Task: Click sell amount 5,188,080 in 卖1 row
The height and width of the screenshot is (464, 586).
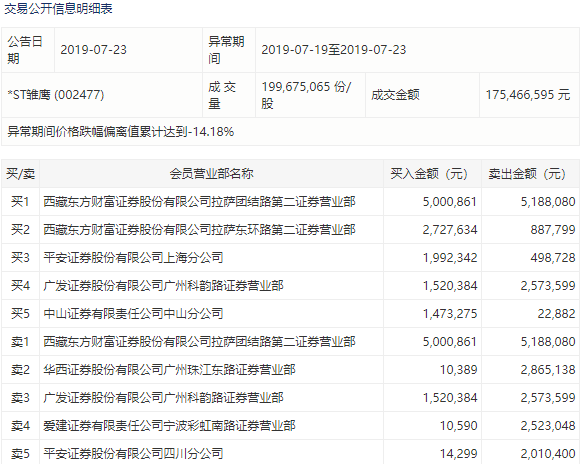Action: (x=548, y=342)
